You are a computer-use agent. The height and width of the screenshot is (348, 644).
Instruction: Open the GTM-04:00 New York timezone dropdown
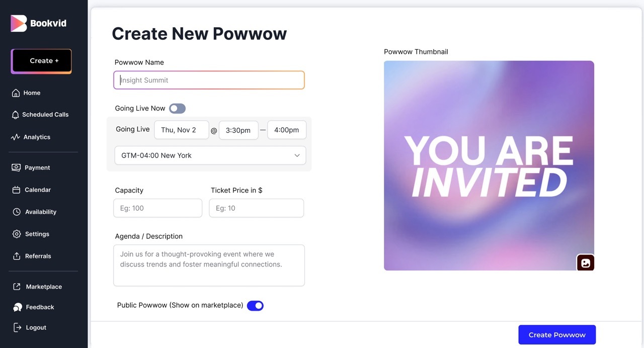click(210, 155)
